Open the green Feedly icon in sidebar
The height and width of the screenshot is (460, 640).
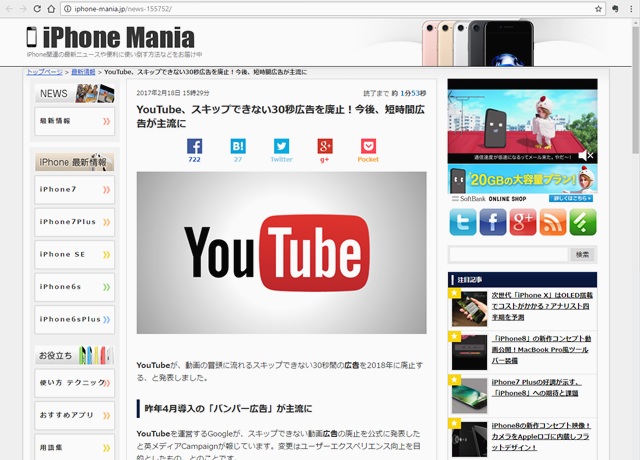(x=583, y=222)
